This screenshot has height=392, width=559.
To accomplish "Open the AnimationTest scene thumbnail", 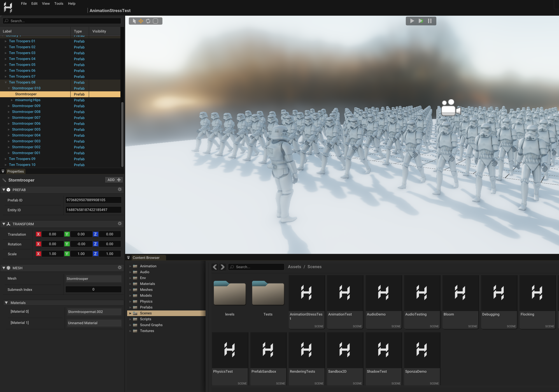I will (345, 293).
